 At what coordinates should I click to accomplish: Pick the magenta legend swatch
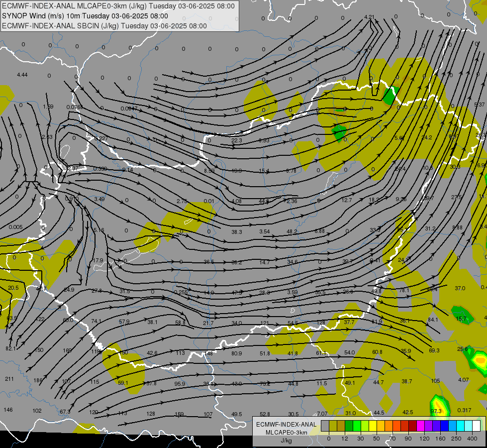(x=420, y=426)
